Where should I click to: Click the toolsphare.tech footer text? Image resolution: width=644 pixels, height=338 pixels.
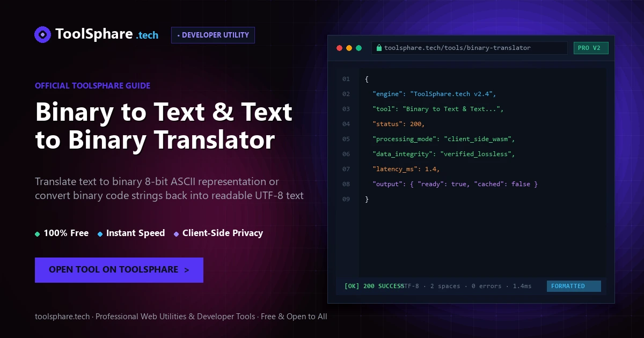coord(181,317)
